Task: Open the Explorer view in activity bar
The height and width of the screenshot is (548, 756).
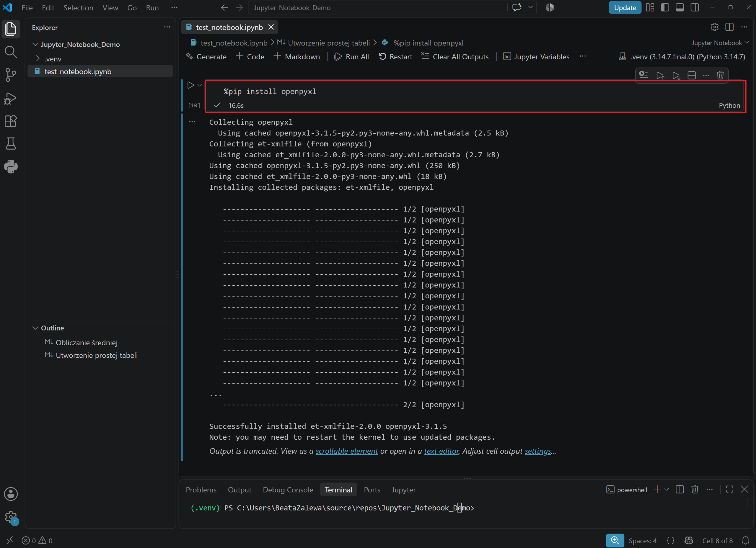Action: click(11, 29)
